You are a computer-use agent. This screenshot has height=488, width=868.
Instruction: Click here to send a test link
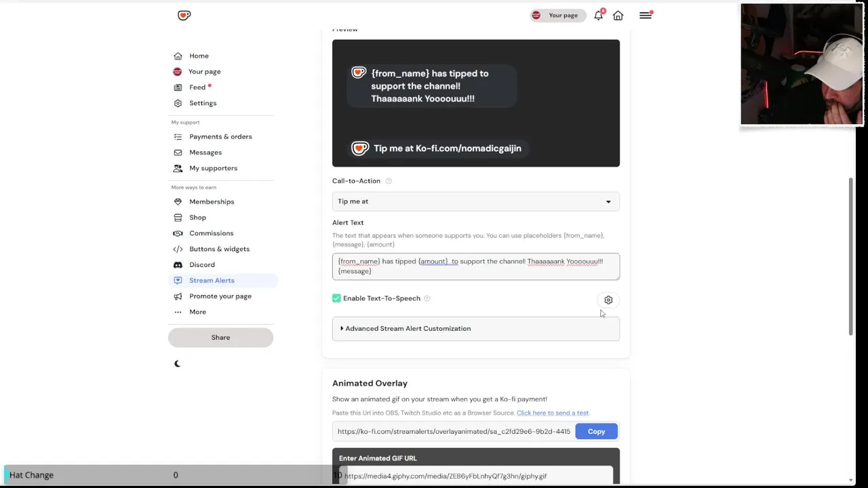pos(552,413)
